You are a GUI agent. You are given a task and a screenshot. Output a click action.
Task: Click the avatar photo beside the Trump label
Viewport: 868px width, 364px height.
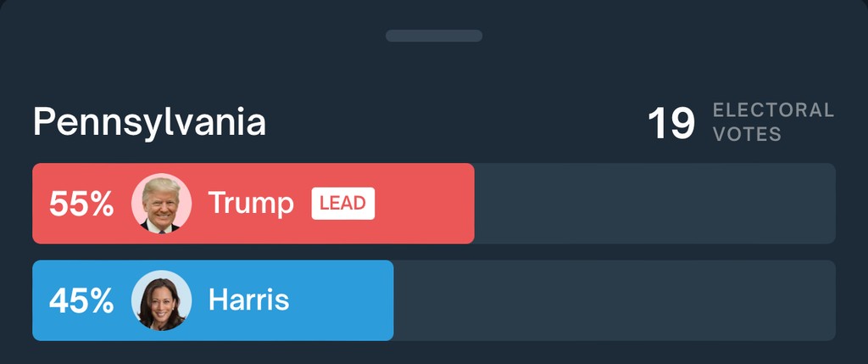(x=162, y=204)
